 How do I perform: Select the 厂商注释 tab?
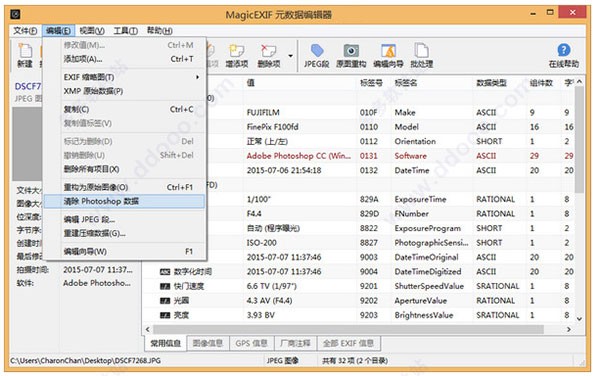pyautogui.click(x=295, y=343)
